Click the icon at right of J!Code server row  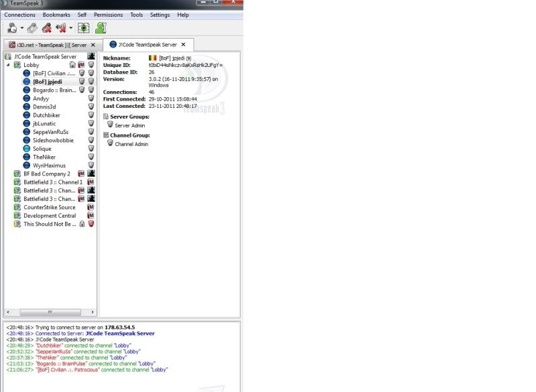91,56
